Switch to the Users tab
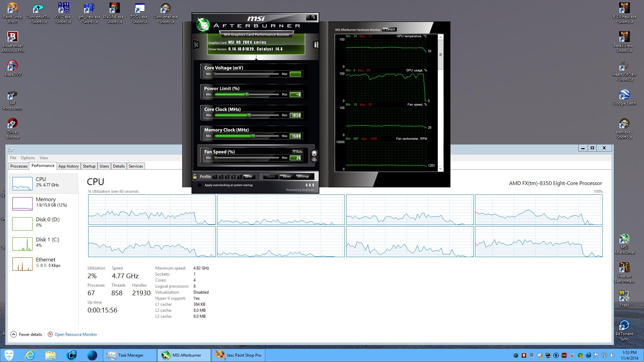 [x=104, y=166]
